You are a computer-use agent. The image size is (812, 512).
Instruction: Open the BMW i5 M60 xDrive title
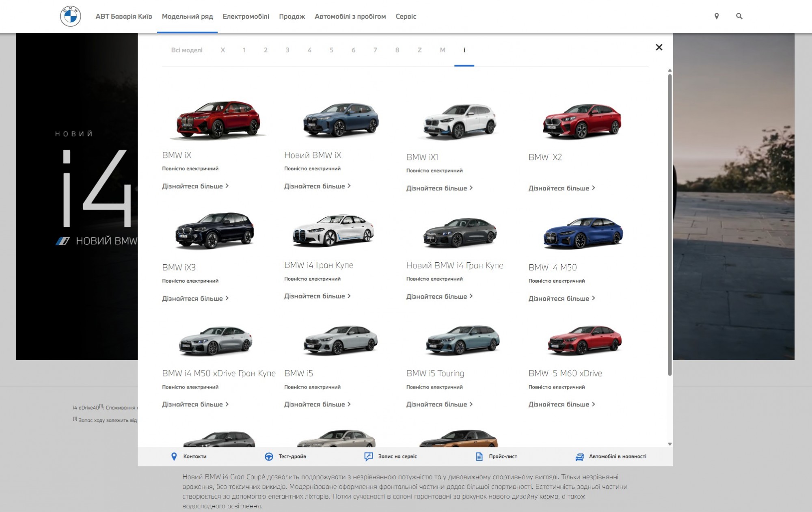[x=565, y=374]
